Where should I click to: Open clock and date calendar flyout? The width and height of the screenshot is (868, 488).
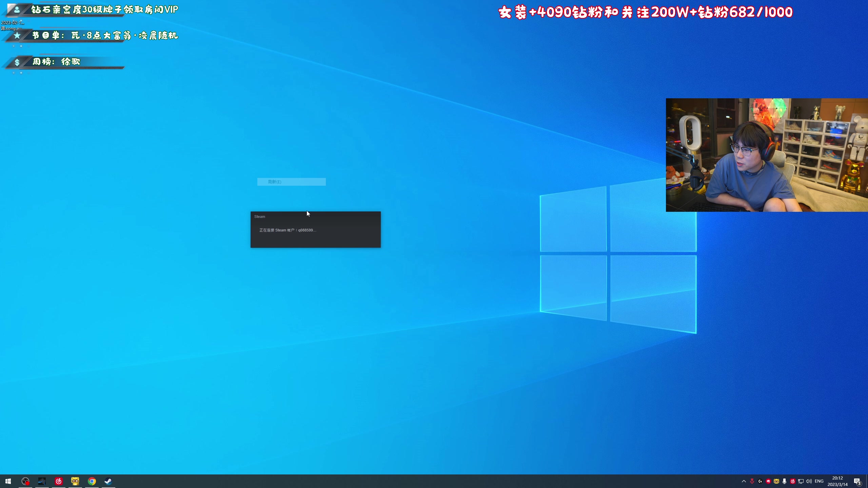click(x=837, y=481)
